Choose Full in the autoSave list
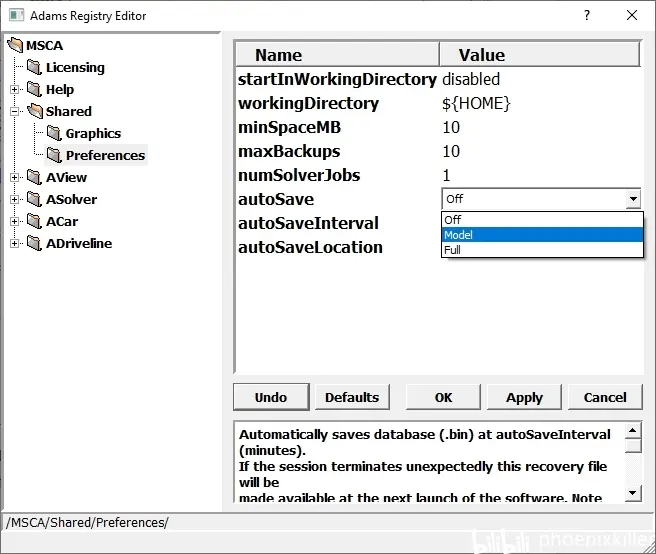 click(542, 250)
